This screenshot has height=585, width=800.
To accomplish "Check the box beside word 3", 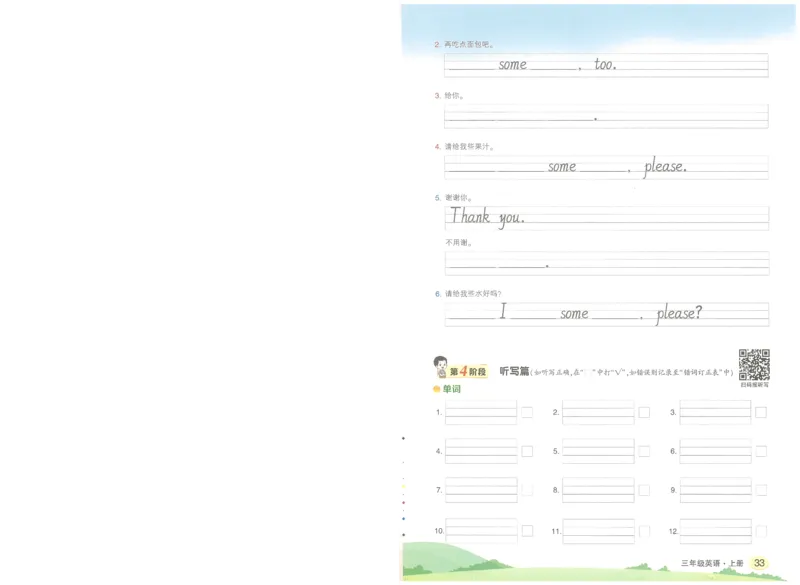I will [759, 411].
